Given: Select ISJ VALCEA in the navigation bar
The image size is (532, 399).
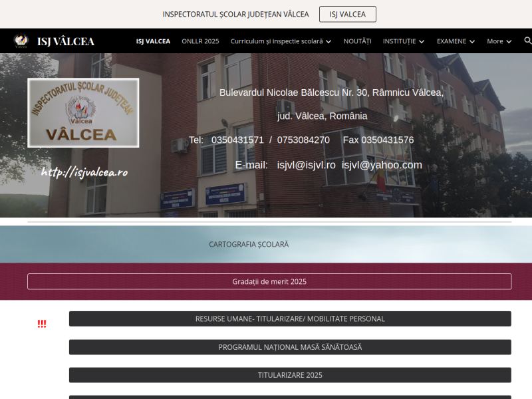Looking at the screenshot, I should tap(153, 41).
